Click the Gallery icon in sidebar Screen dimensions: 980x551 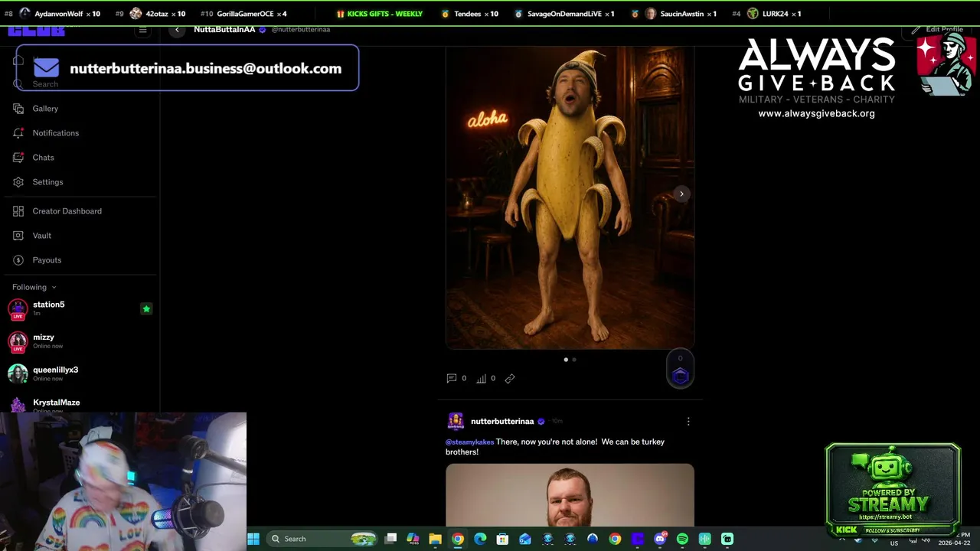18,109
